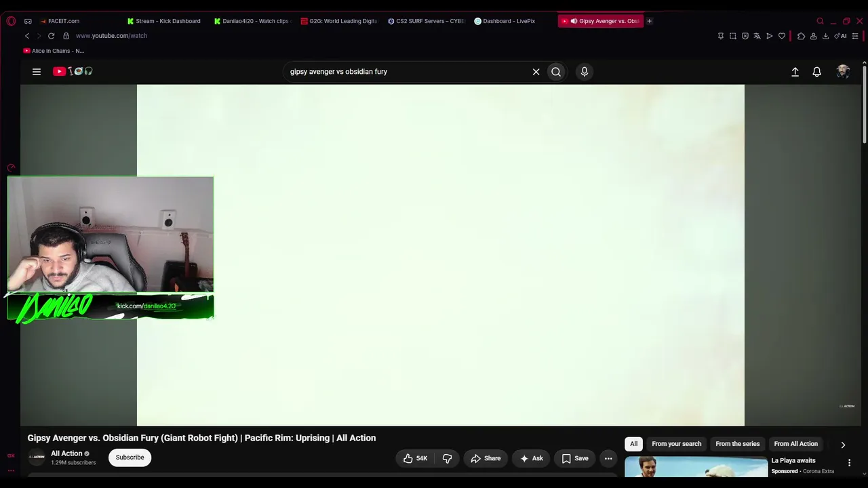
Task: Add page to bookmarks with heart icon
Action: 782,36
